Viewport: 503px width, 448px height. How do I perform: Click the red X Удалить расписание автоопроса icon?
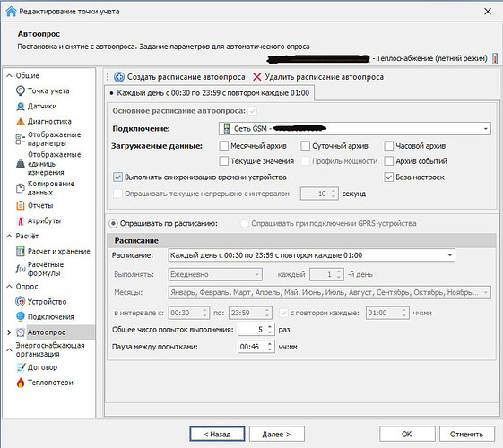pyautogui.click(x=257, y=77)
